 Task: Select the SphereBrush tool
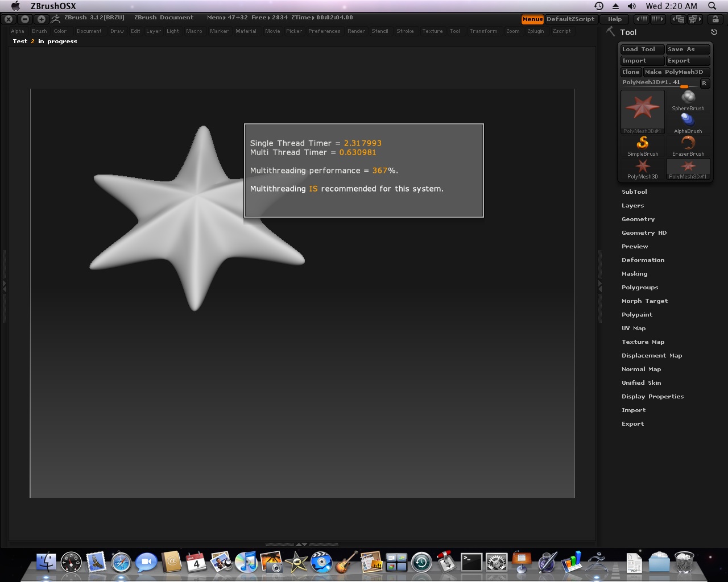tap(688, 101)
